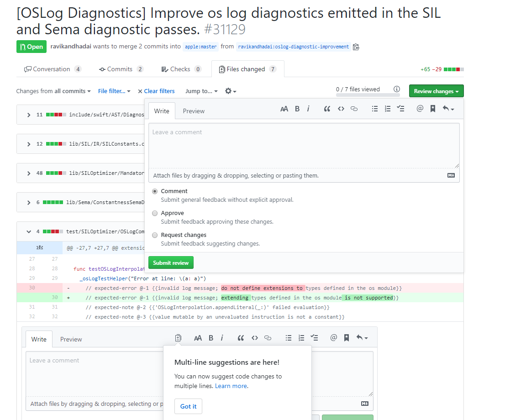Select the Approve radio button
The image size is (505, 420).
pos(155,213)
